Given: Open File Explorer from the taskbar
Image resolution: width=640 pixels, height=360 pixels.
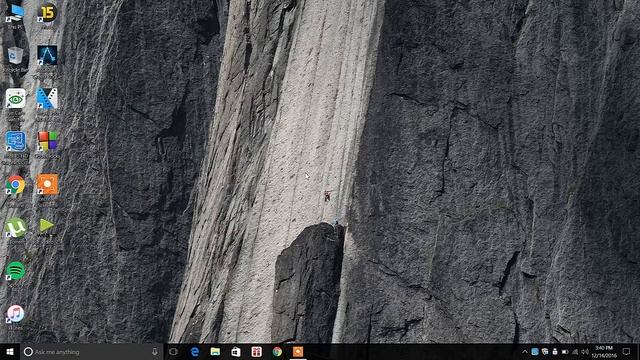Looking at the screenshot, I should coord(215,352).
